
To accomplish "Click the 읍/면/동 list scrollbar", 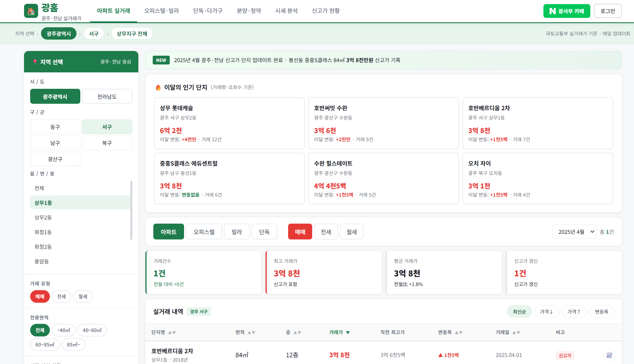I will (131, 210).
